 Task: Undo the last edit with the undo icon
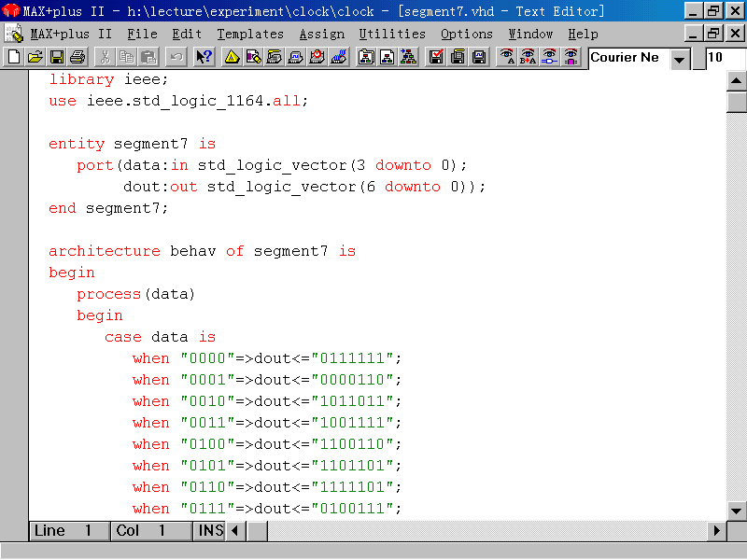tap(176, 58)
